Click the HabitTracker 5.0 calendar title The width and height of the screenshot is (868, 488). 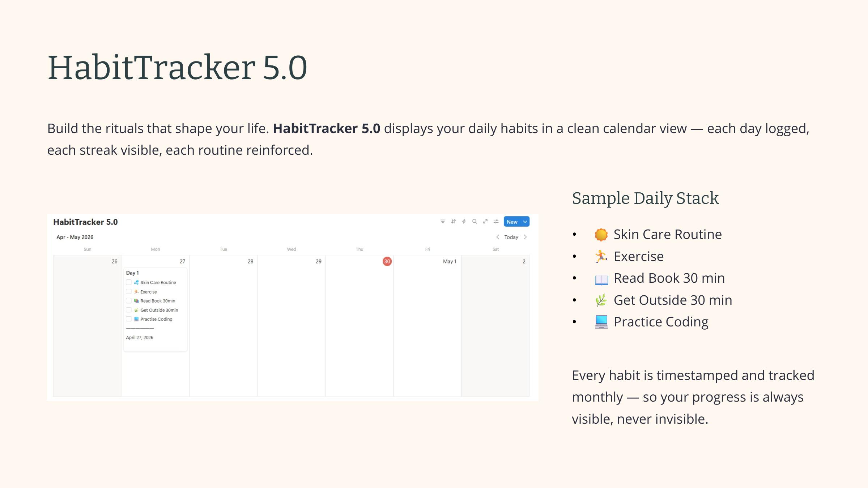click(85, 222)
